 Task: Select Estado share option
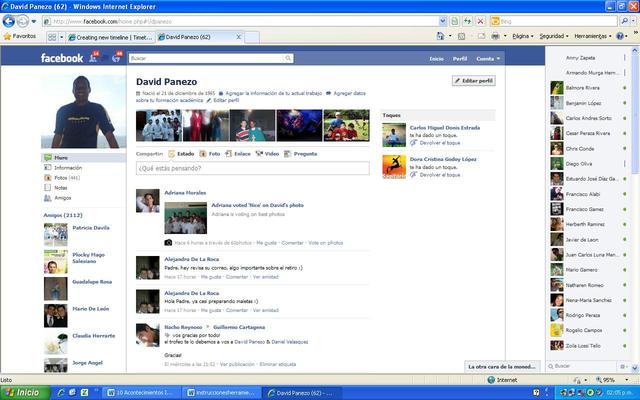tap(181, 154)
